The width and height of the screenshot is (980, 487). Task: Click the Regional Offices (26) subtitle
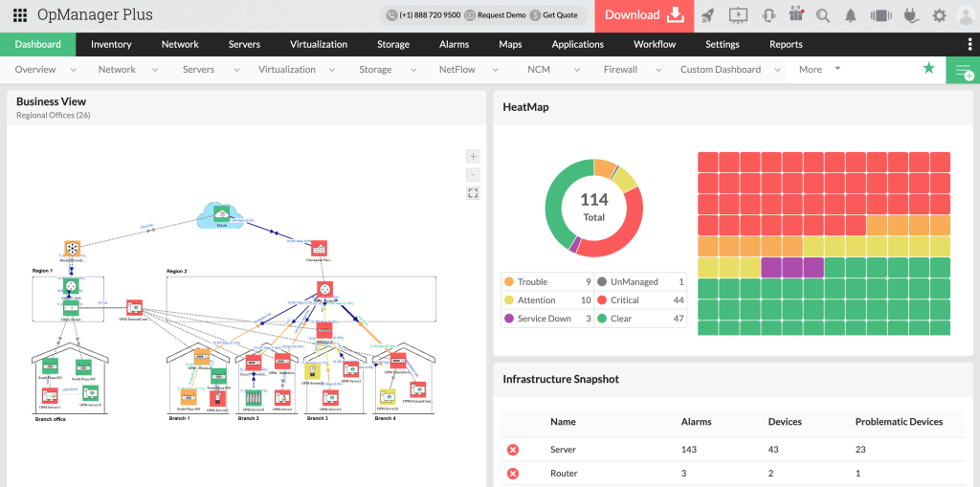(54, 115)
